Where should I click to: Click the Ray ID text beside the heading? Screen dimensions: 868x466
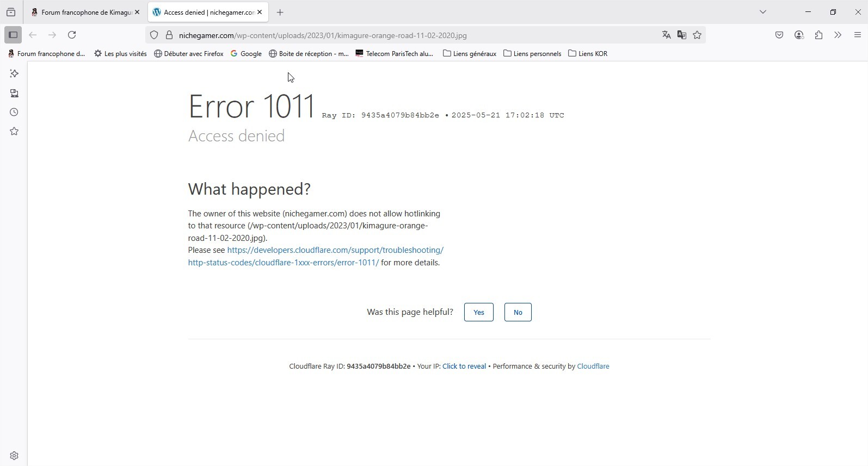(380, 115)
